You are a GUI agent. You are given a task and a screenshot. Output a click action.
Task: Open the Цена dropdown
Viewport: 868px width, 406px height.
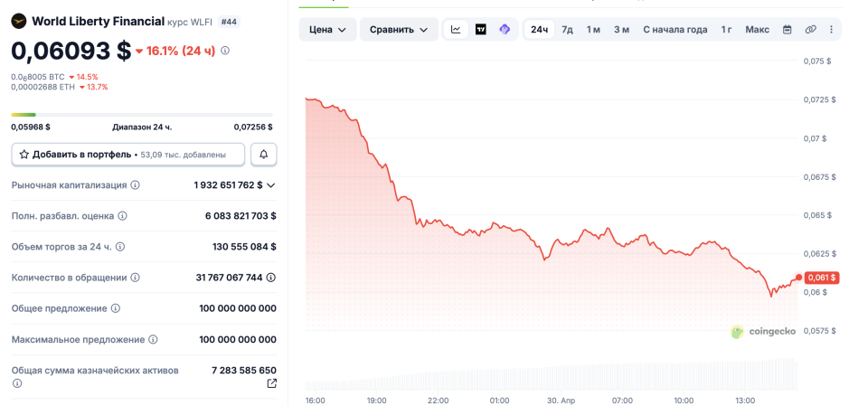(326, 30)
